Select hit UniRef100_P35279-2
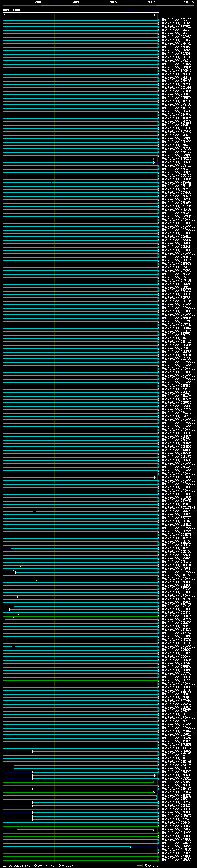 pyautogui.click(x=179, y=507)
